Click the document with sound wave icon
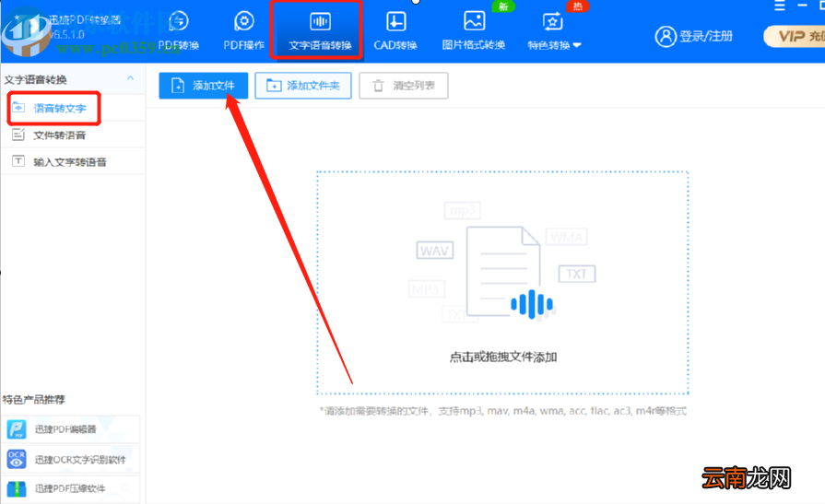The height and width of the screenshot is (504, 825). pos(510,273)
